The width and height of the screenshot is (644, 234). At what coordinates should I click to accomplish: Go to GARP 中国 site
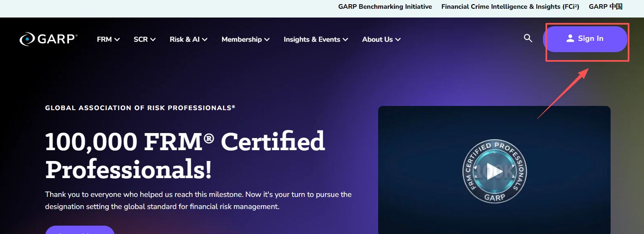tap(606, 7)
